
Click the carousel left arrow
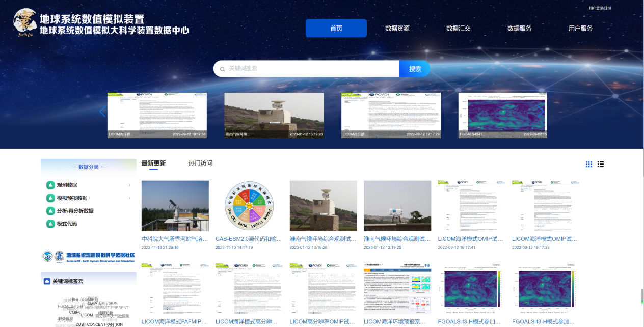[x=102, y=112]
